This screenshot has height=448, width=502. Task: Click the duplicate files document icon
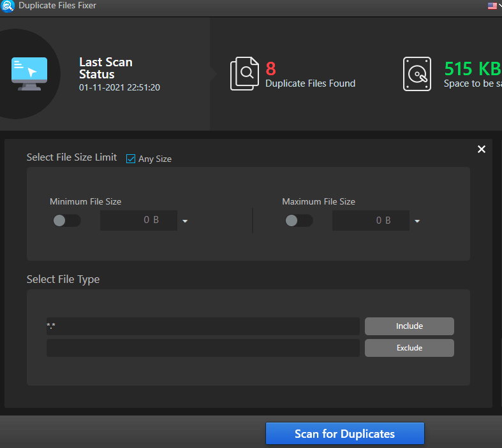coord(244,73)
